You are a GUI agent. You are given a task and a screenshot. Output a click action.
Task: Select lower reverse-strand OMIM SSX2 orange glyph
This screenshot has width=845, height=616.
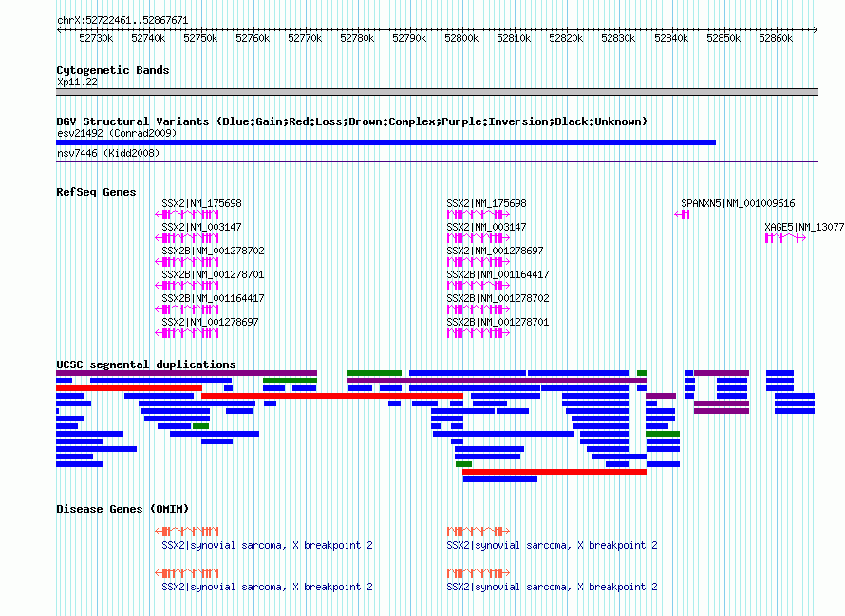pyautogui.click(x=187, y=573)
